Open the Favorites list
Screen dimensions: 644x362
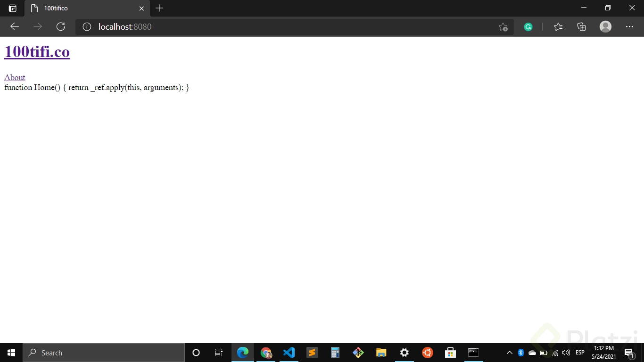(x=558, y=27)
